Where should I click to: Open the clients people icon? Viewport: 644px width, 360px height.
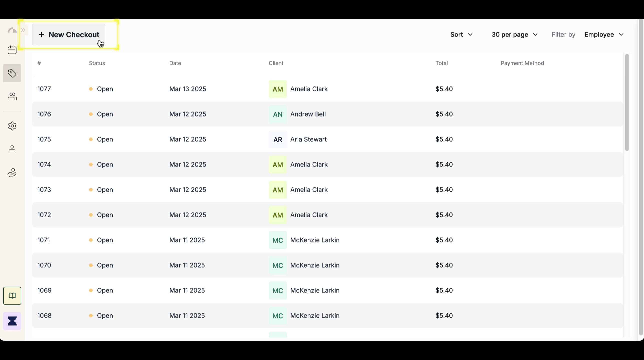12,97
